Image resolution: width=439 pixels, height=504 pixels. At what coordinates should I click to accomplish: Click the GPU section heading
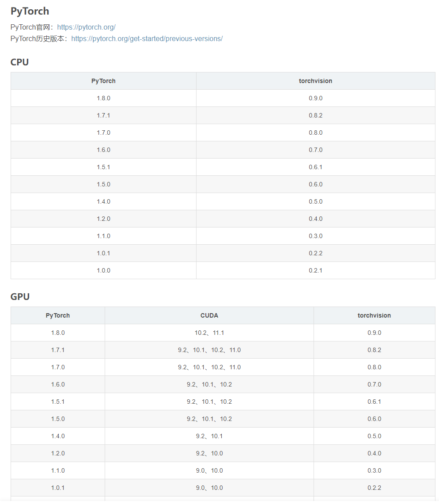pyautogui.click(x=20, y=297)
